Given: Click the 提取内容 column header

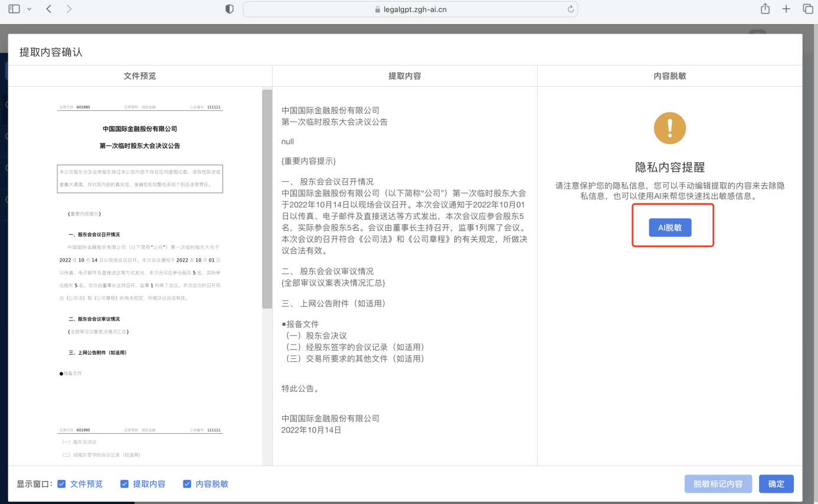Looking at the screenshot, I should coord(405,76).
